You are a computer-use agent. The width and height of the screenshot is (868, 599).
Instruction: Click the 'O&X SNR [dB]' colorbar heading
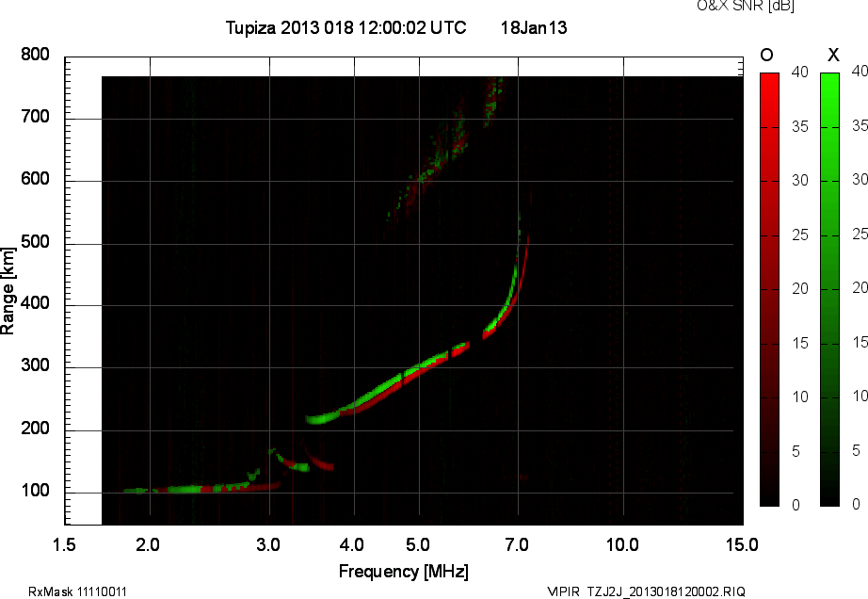(x=745, y=6)
